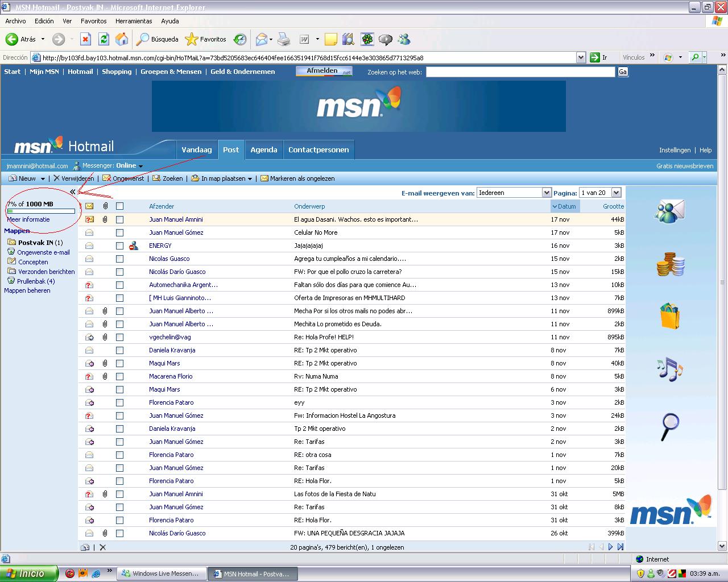Click the Meer informatie link
The height and width of the screenshot is (582, 728).
click(28, 219)
